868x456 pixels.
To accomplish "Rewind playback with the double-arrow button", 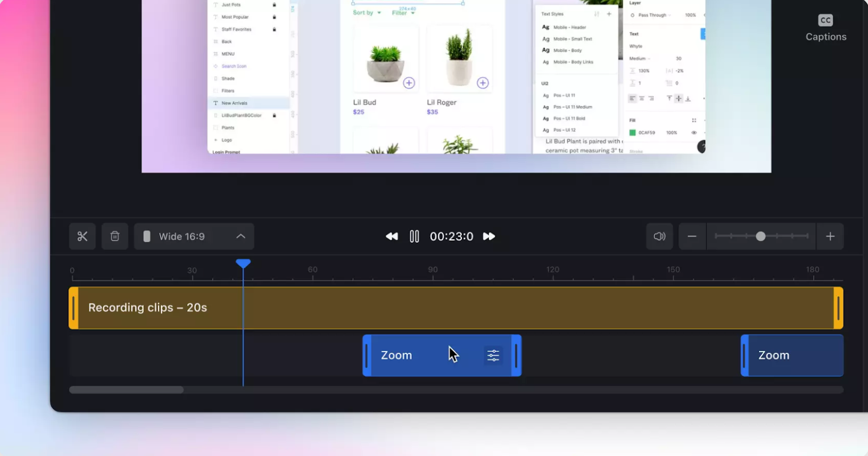I will point(392,236).
